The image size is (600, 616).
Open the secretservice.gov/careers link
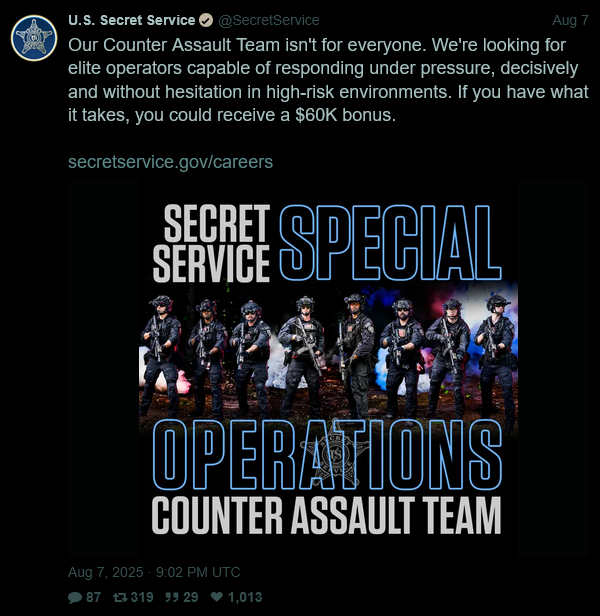click(171, 162)
